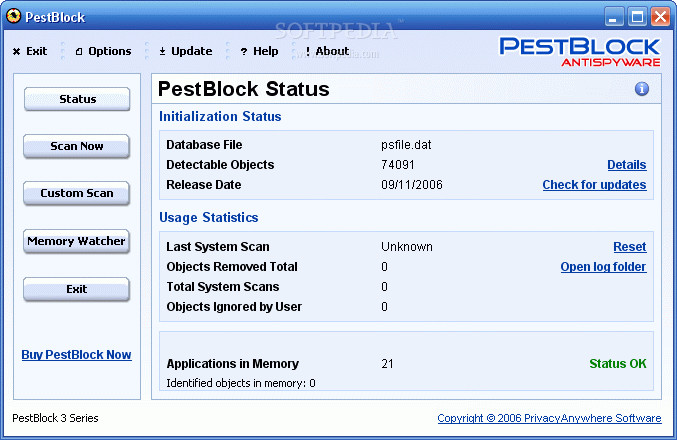The height and width of the screenshot is (440, 677).
Task: Open the About menu item
Action: (x=327, y=51)
